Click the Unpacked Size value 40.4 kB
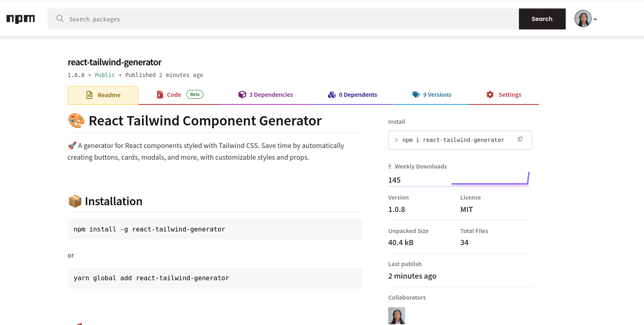This screenshot has width=644, height=325. pos(401,243)
